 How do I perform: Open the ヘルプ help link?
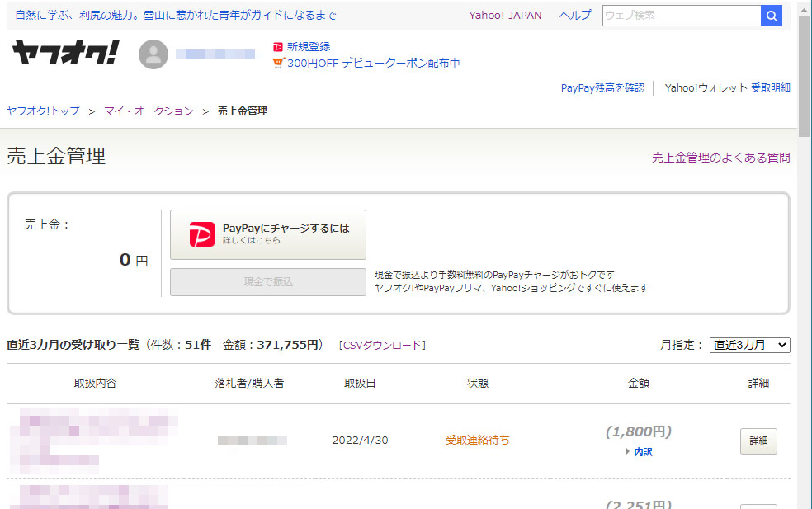pos(574,16)
